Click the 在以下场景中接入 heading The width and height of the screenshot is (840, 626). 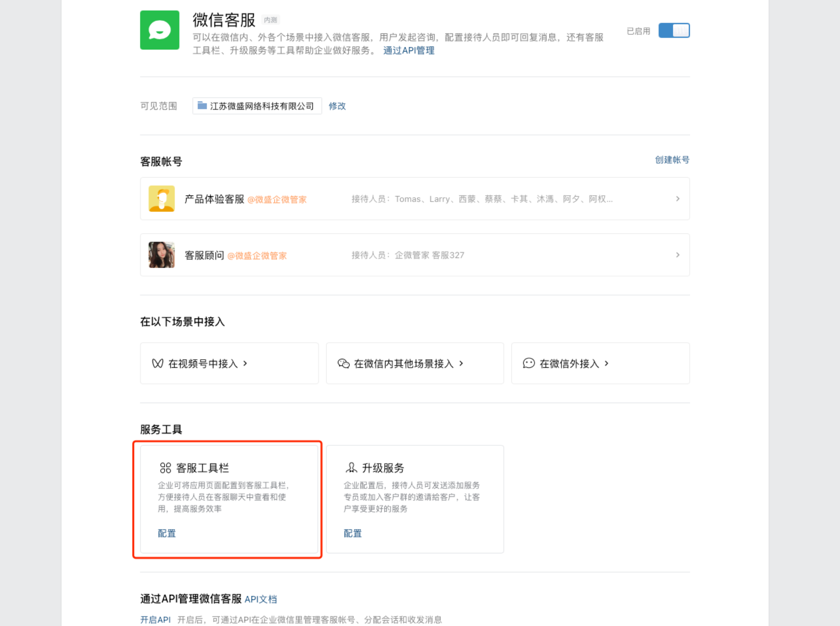coord(182,321)
